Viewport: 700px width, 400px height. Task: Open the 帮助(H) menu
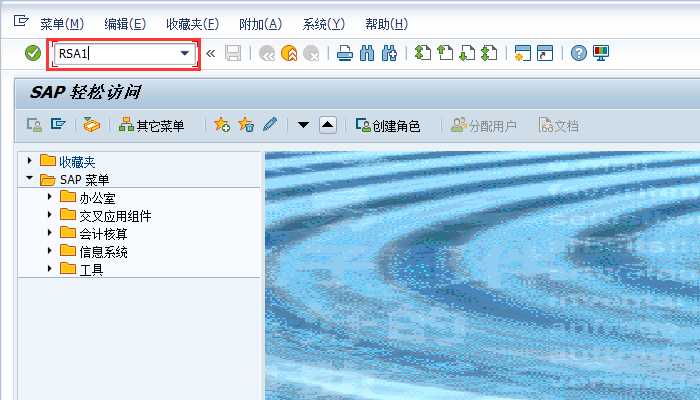click(387, 24)
